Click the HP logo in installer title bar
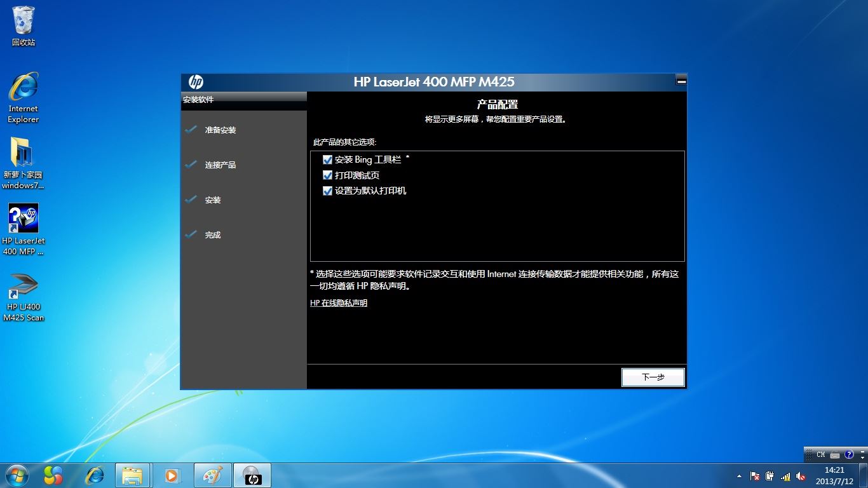 coord(196,82)
